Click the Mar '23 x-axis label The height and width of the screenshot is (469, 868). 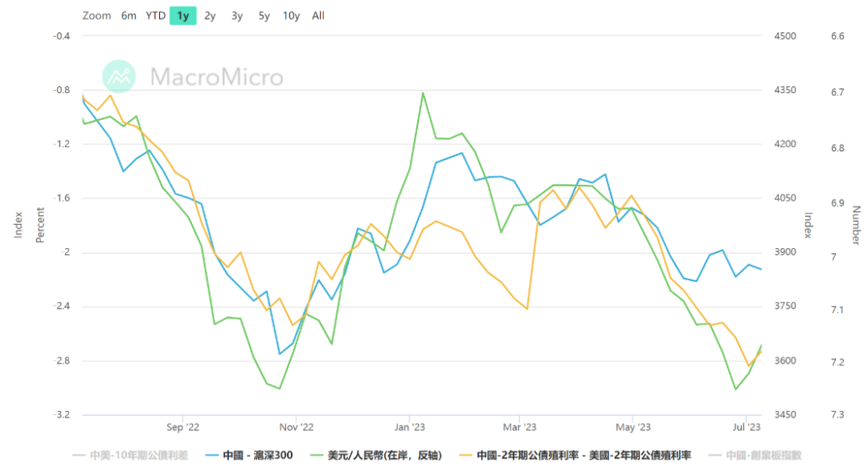[519, 427]
